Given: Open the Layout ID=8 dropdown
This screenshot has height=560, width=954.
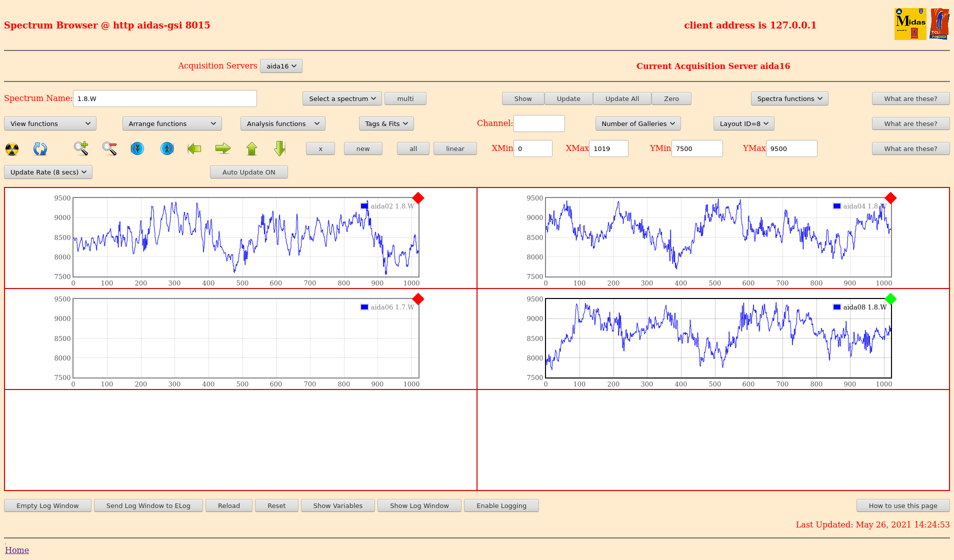Looking at the screenshot, I should (x=743, y=123).
